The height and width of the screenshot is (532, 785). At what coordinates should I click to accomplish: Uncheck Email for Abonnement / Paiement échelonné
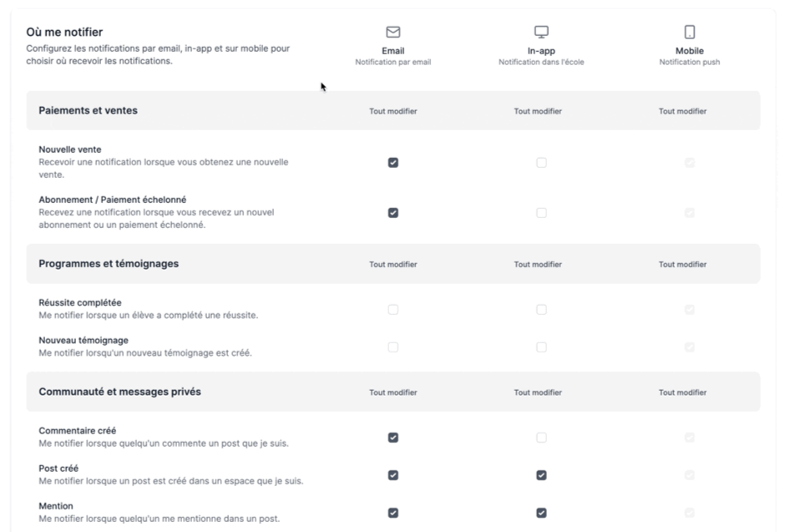pos(393,213)
